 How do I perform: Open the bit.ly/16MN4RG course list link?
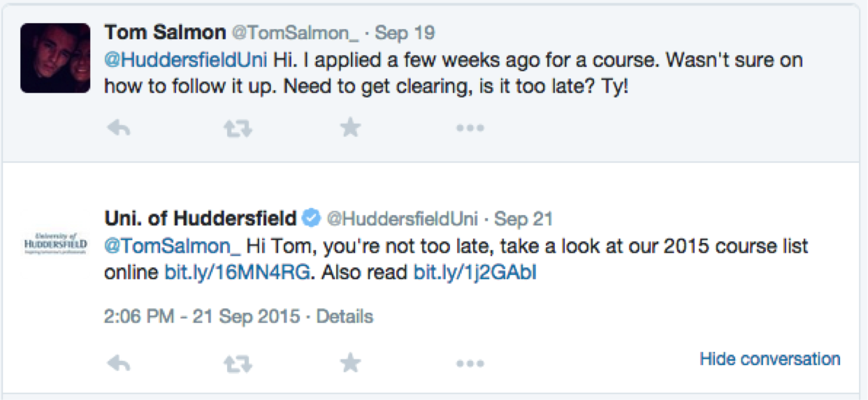tap(237, 272)
